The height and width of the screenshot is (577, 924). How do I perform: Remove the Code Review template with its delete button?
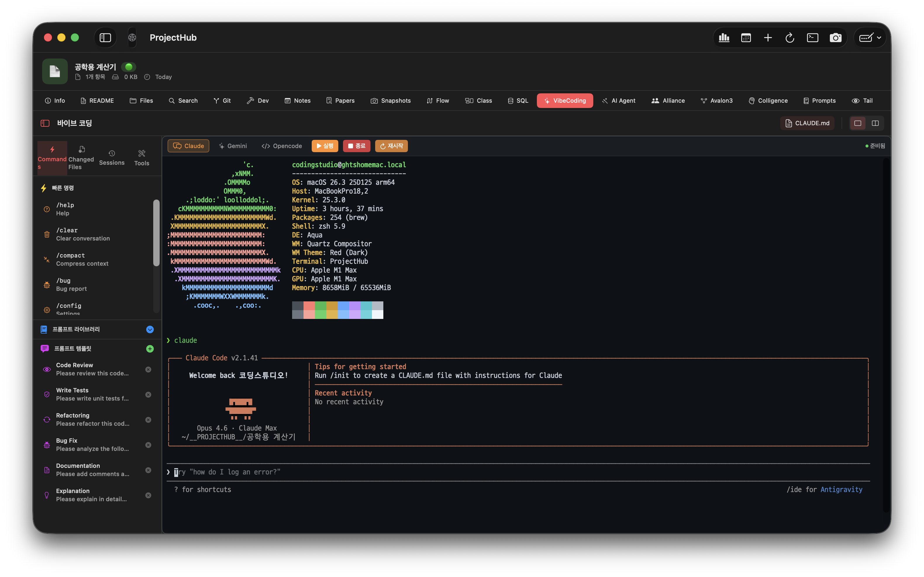[x=148, y=369]
